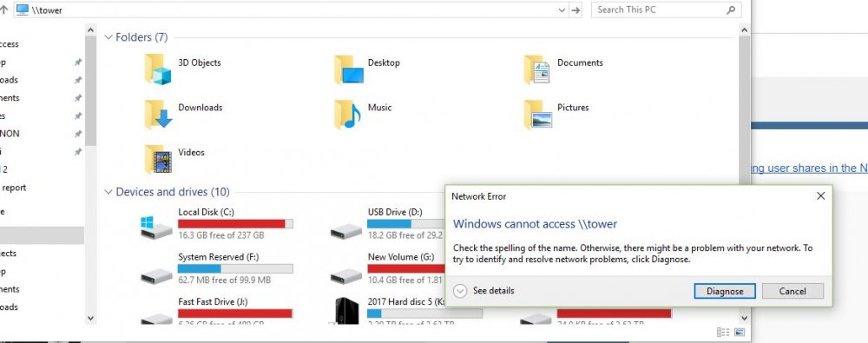This screenshot has width=868, height=343.
Task: Click the Go arrow beside address bar
Action: point(575,10)
